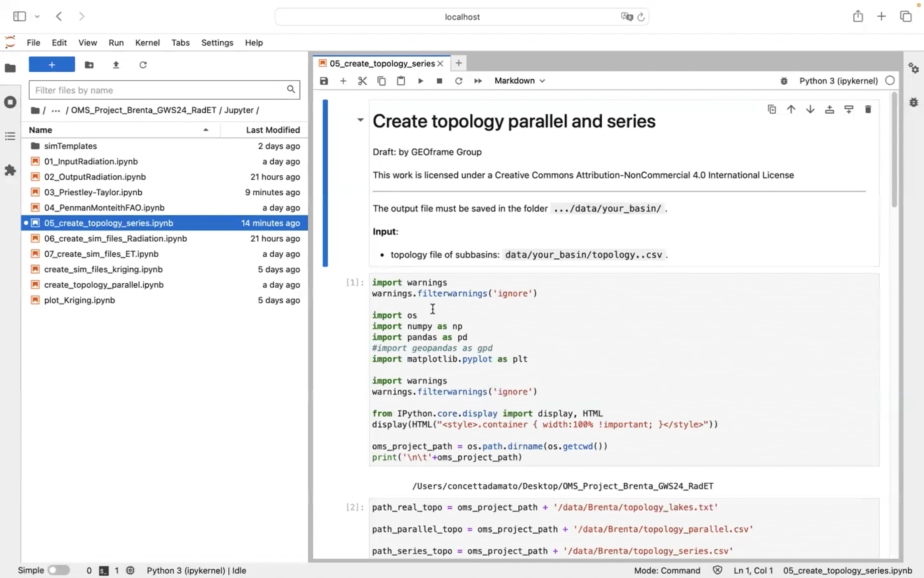Viewport: 924px width, 578px height.
Task: Delete the selected cell with the trash icon
Action: coord(868,109)
